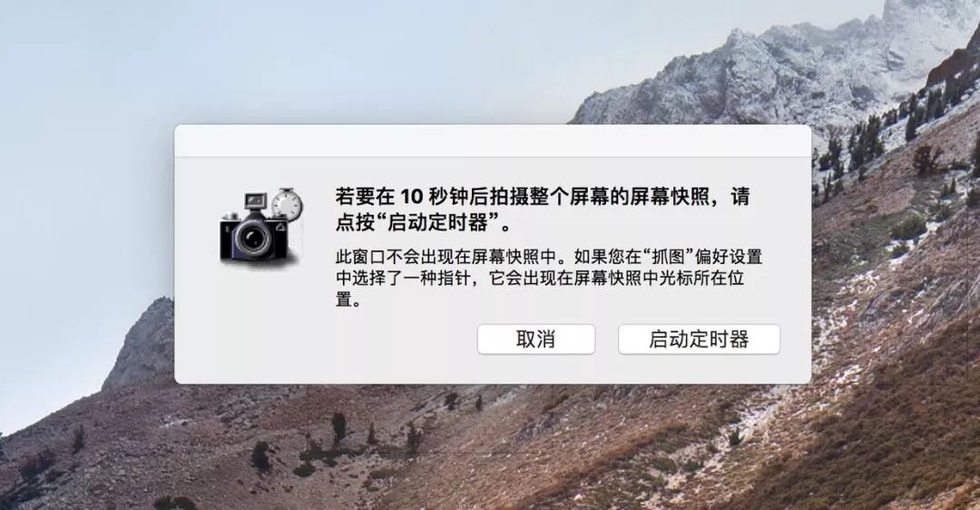
Task: Click the 启动定时器 button
Action: click(699, 339)
